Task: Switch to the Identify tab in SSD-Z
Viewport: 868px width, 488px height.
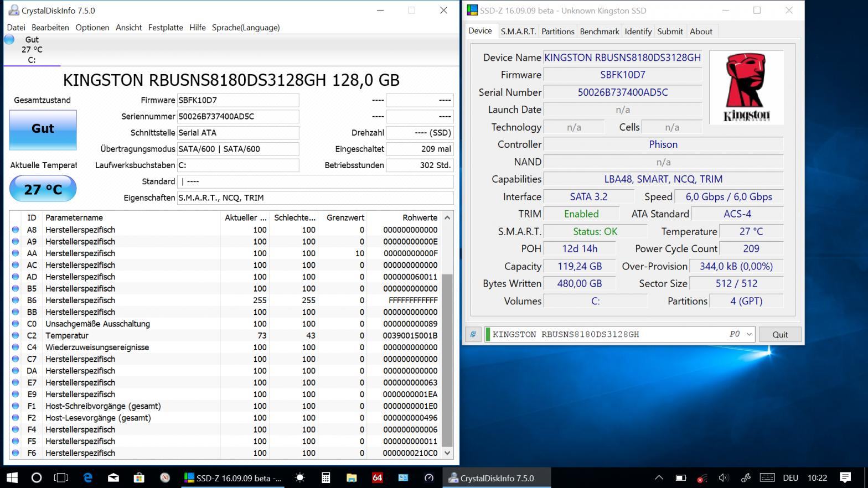Action: click(x=638, y=32)
